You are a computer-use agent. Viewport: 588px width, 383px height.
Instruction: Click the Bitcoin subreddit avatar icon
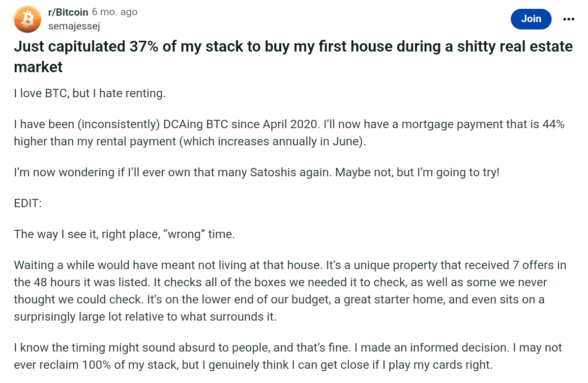(28, 19)
